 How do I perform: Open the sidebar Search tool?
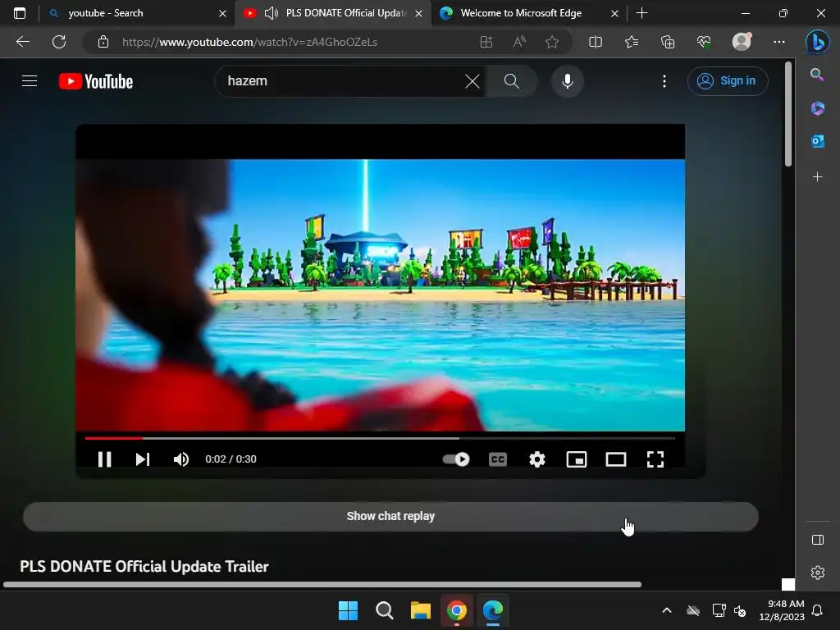click(x=817, y=75)
